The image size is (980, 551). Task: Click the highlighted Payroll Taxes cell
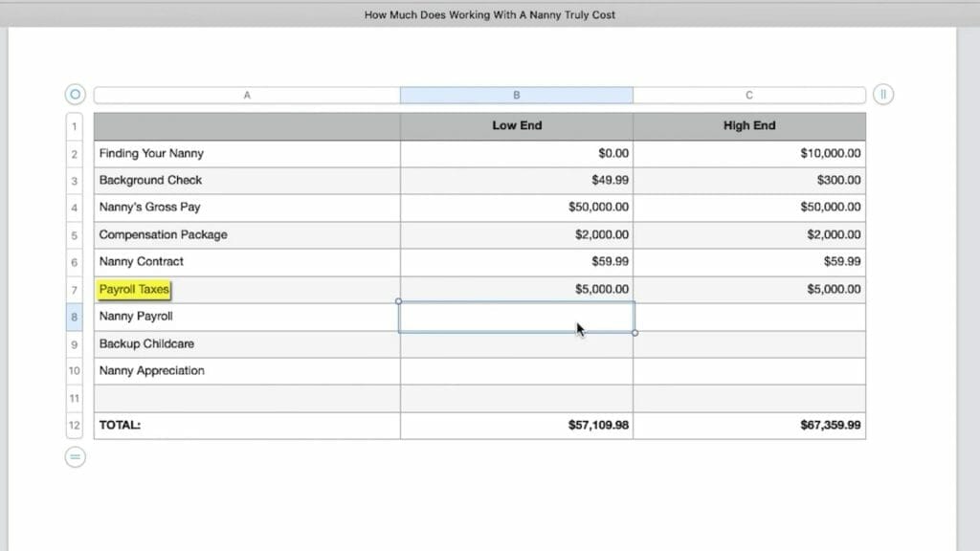(x=134, y=289)
